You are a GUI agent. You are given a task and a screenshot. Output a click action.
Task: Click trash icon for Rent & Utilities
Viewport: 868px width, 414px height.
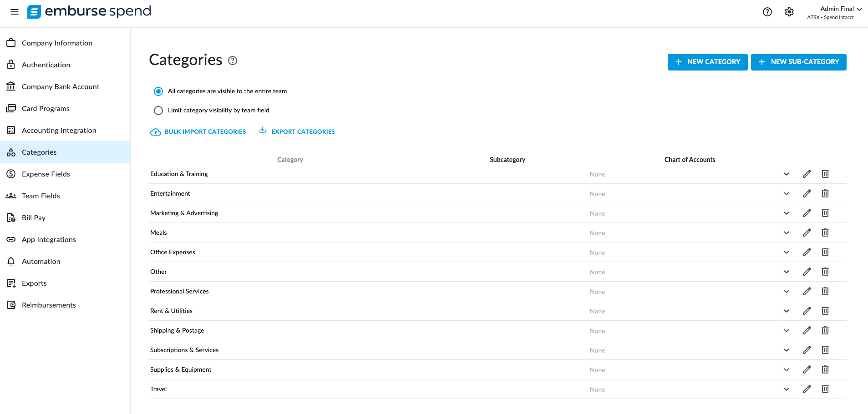pos(825,311)
